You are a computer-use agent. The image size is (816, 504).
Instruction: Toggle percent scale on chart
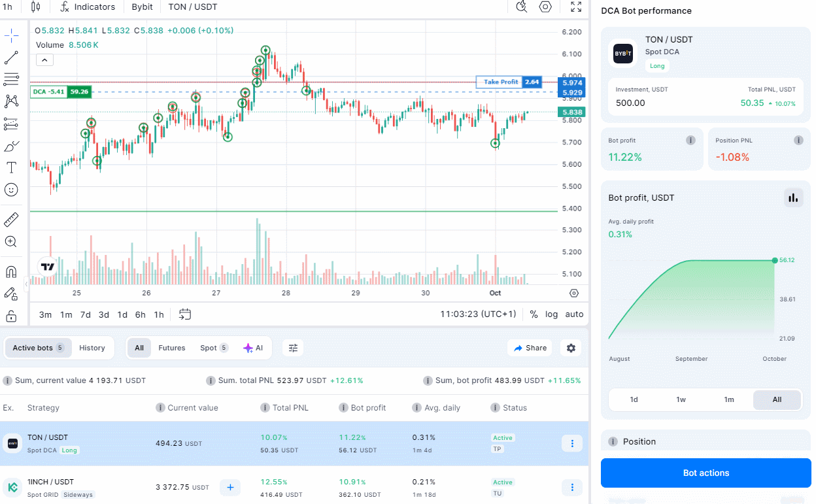tap(534, 314)
